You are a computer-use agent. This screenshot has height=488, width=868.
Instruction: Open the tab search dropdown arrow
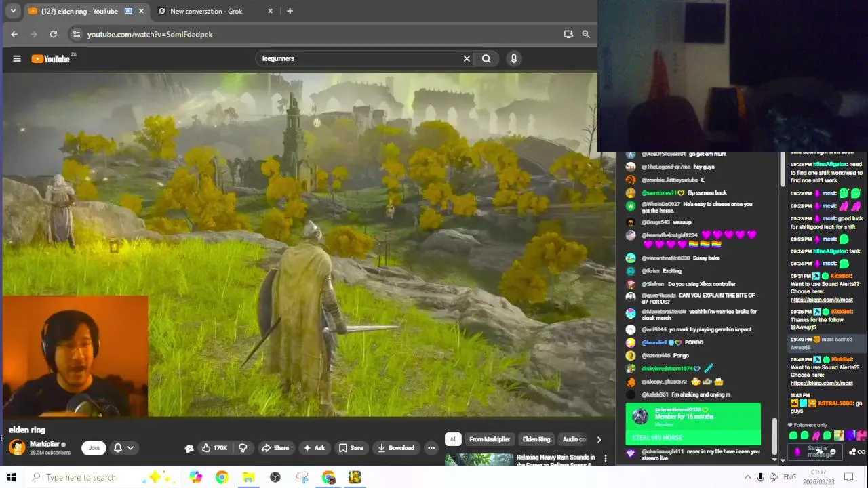pos(13,11)
